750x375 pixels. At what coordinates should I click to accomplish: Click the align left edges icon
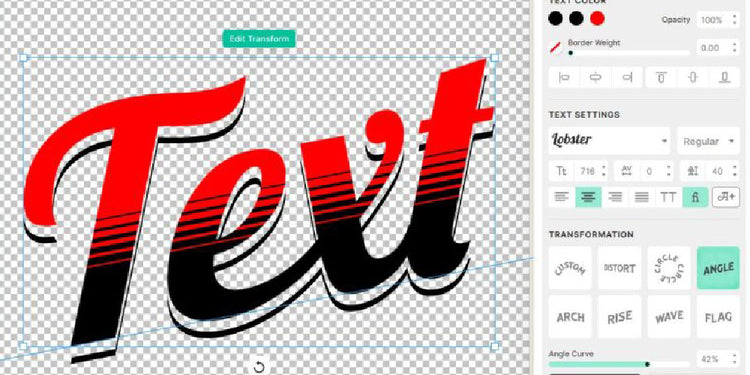click(564, 78)
